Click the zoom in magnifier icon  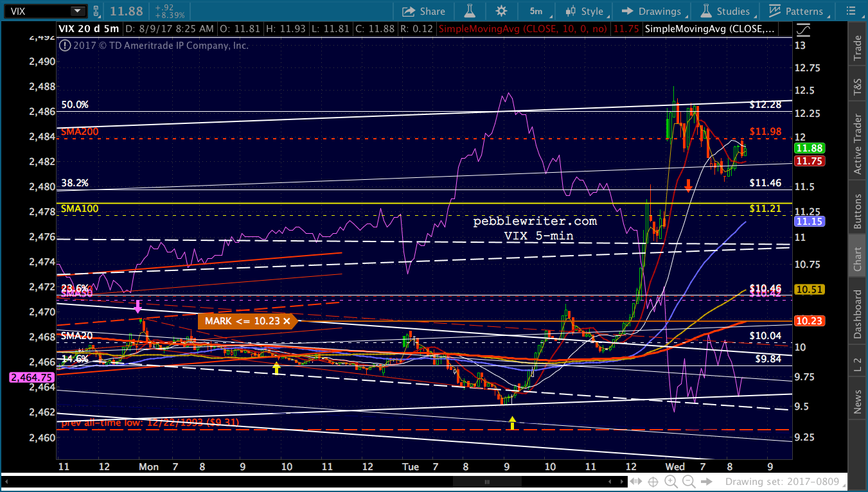(670, 482)
